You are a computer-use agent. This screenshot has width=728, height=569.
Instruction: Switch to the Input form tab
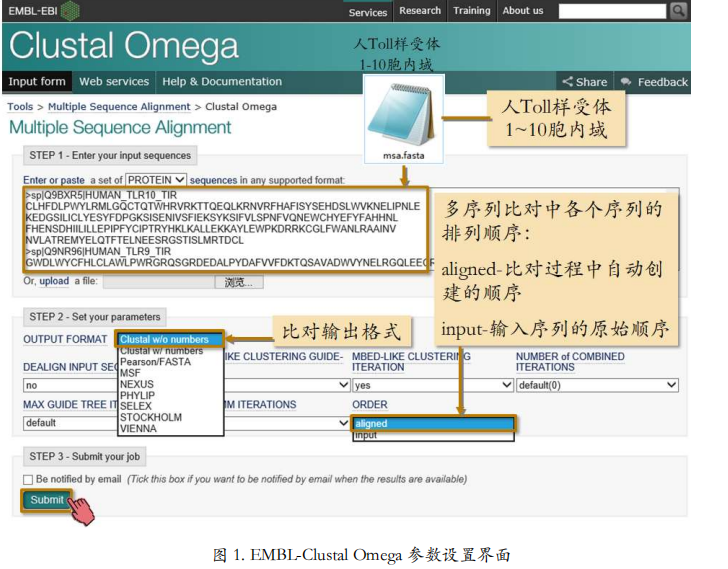coord(37,82)
